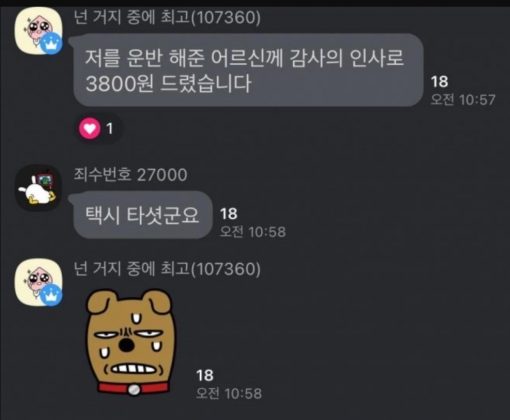The image size is (510, 420).
Task: Open the first Apeach profile avatar
Action: tap(39, 30)
